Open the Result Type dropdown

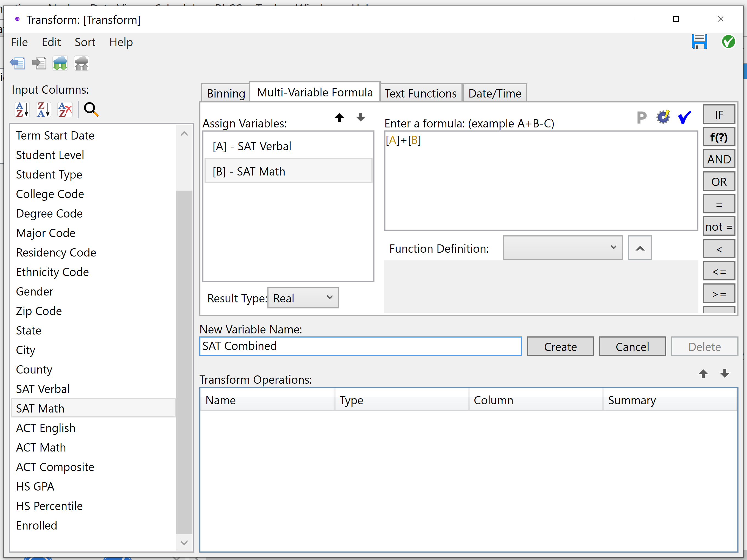click(303, 298)
